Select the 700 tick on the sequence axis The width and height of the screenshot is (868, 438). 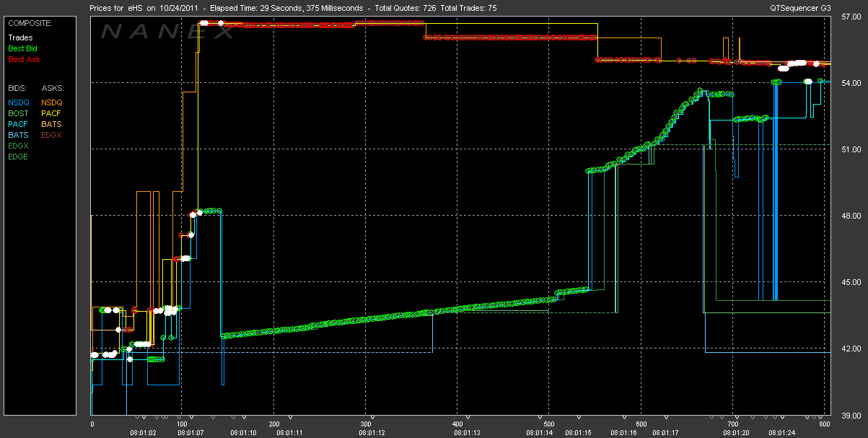click(x=732, y=424)
